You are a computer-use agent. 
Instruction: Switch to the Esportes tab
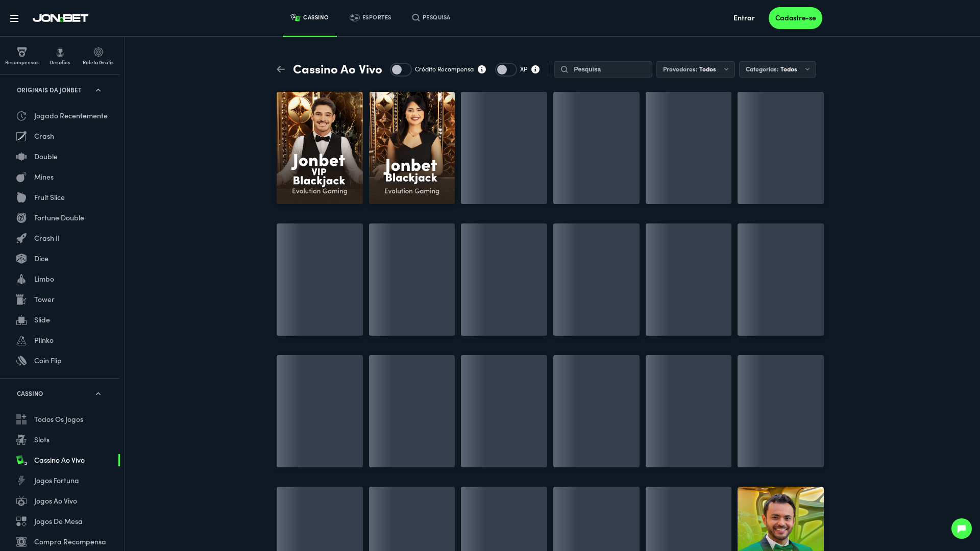point(371,18)
